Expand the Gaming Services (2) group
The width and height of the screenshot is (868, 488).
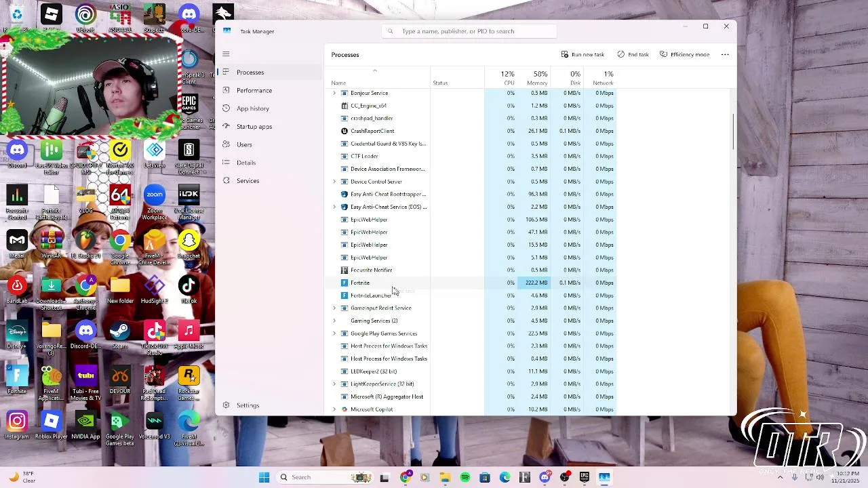click(334, 321)
